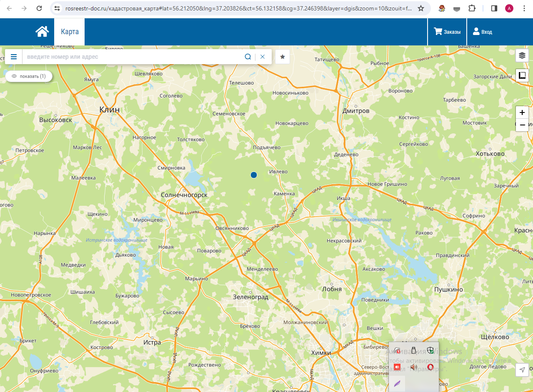Open the hamburger menu in the search bar
The width and height of the screenshot is (533, 392).
[14, 57]
